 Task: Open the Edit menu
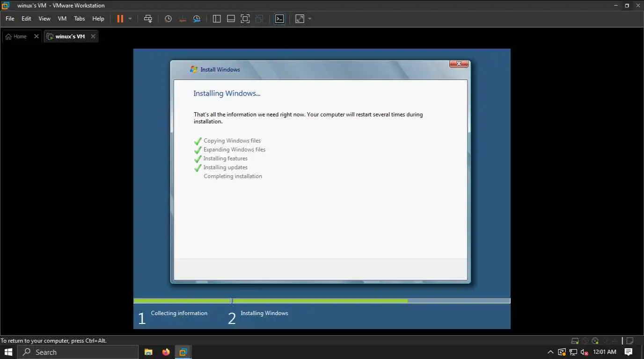pos(26,19)
